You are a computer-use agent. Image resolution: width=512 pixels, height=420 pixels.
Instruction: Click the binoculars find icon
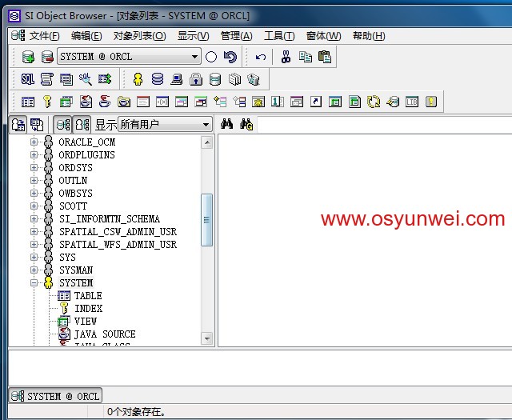coord(226,124)
